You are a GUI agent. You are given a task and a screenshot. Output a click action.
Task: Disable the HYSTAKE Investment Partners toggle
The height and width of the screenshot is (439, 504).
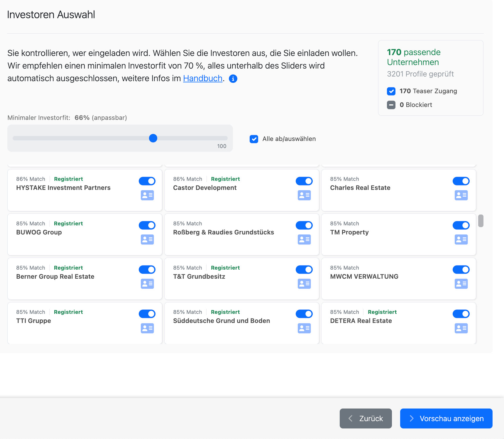coord(147,181)
